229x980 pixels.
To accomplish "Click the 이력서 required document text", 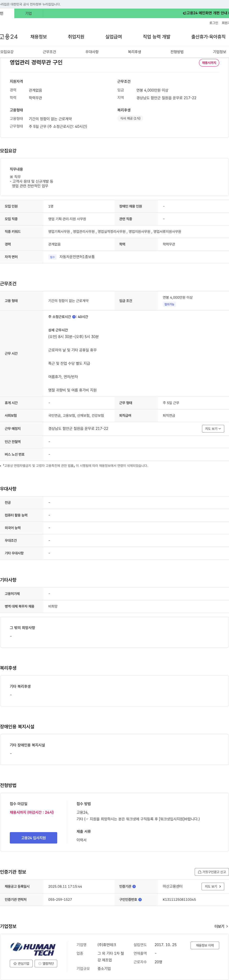I will pos(81,840).
